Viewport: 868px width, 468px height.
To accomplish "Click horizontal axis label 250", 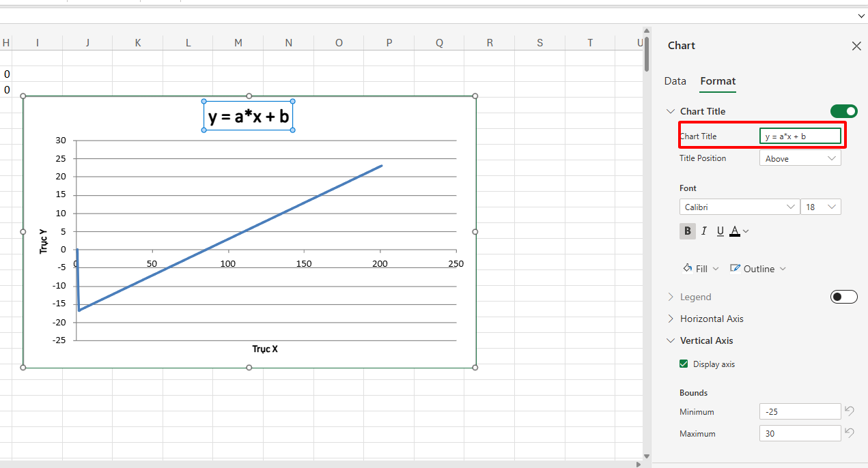I will pyautogui.click(x=456, y=264).
